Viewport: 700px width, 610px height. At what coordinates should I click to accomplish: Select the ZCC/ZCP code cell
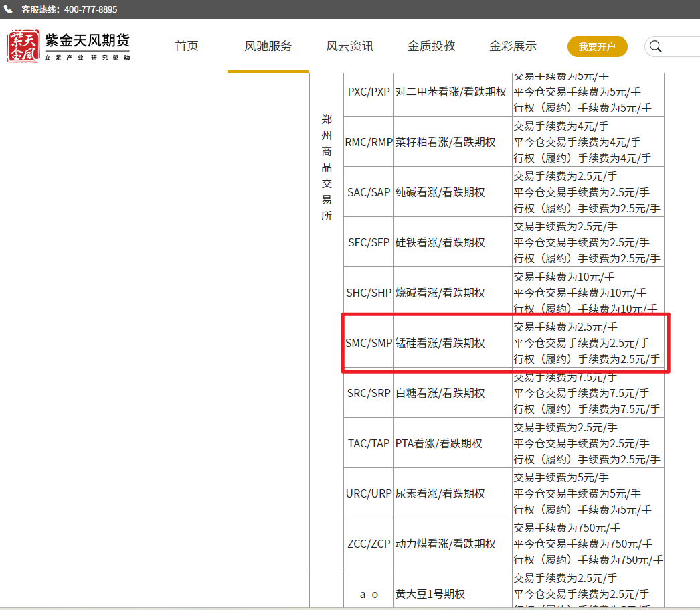pos(369,544)
